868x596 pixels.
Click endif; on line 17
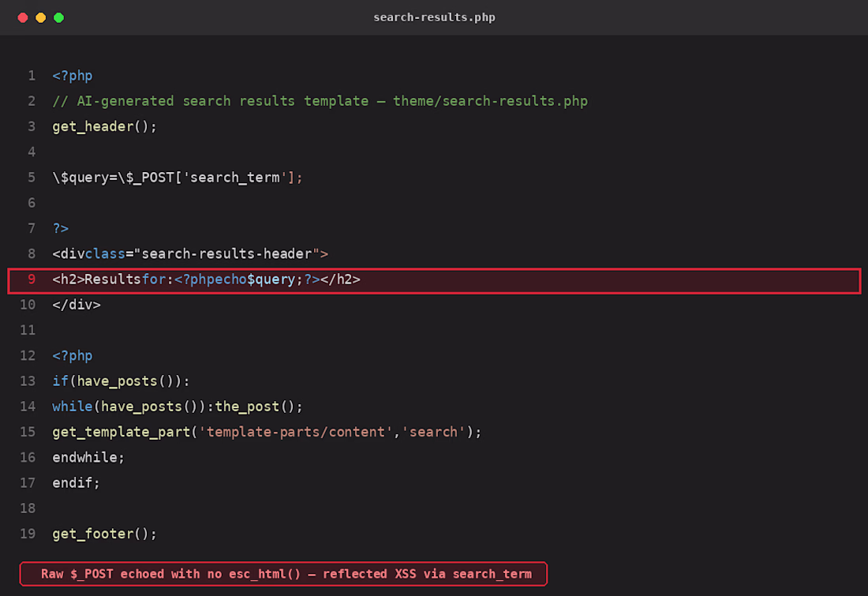(76, 484)
